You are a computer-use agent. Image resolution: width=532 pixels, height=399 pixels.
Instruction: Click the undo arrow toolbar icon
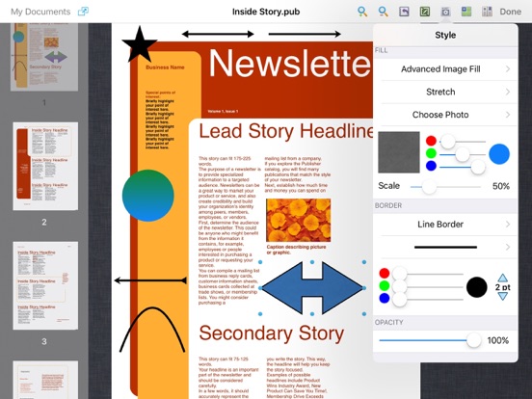tap(404, 12)
